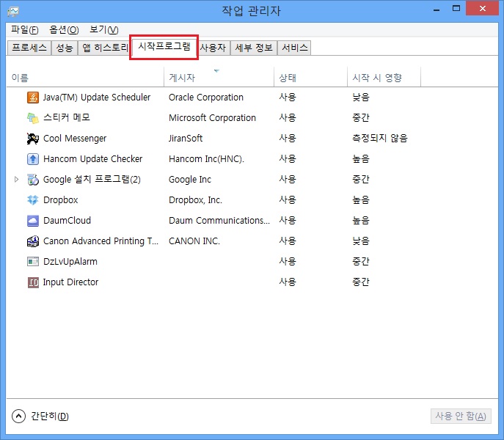This screenshot has height=440, width=504.
Task: Minimize the 작업 관리자 window
Action: point(437,10)
